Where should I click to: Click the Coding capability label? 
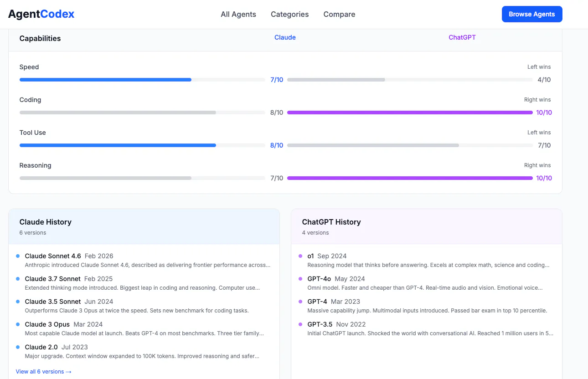point(30,100)
